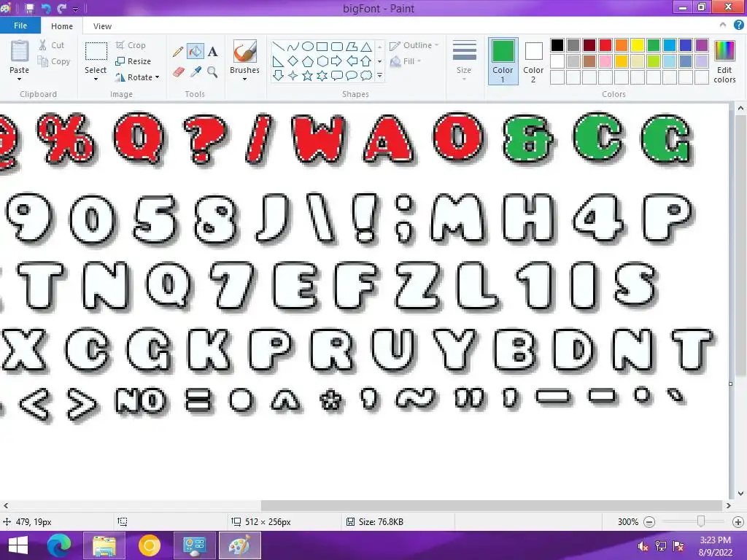Screen dimensions: 747x560
Task: Click the muted volume tray icon
Action: coord(643,546)
